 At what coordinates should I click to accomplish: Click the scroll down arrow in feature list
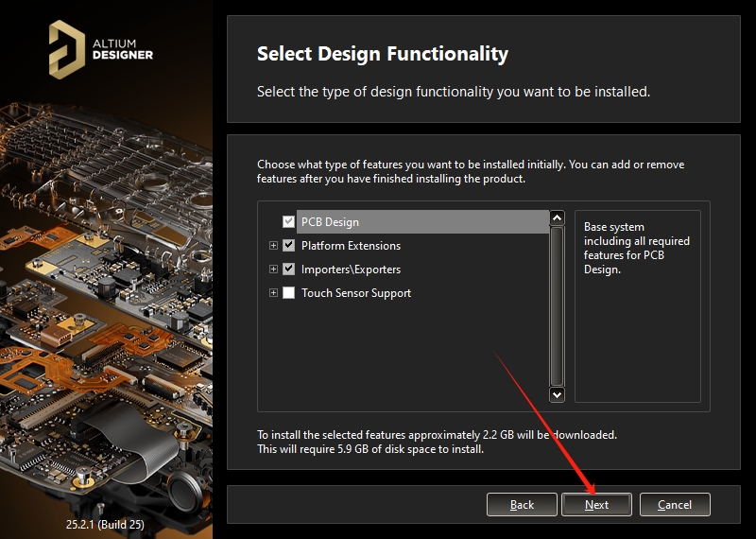click(x=557, y=394)
